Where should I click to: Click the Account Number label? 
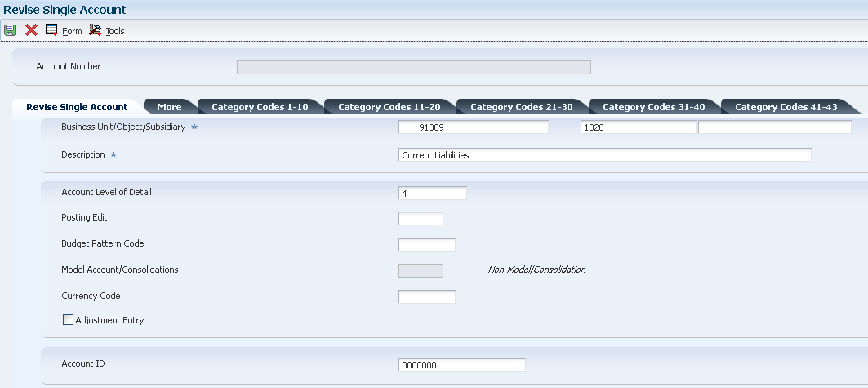point(68,66)
